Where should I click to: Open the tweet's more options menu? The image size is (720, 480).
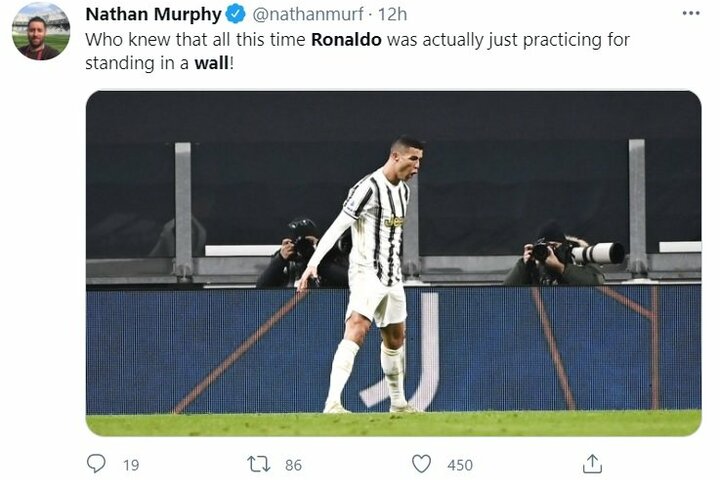tap(690, 13)
